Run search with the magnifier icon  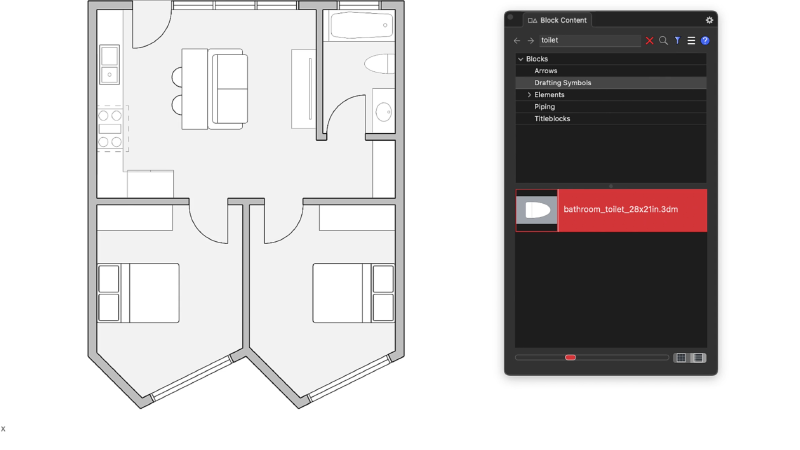pyautogui.click(x=663, y=40)
